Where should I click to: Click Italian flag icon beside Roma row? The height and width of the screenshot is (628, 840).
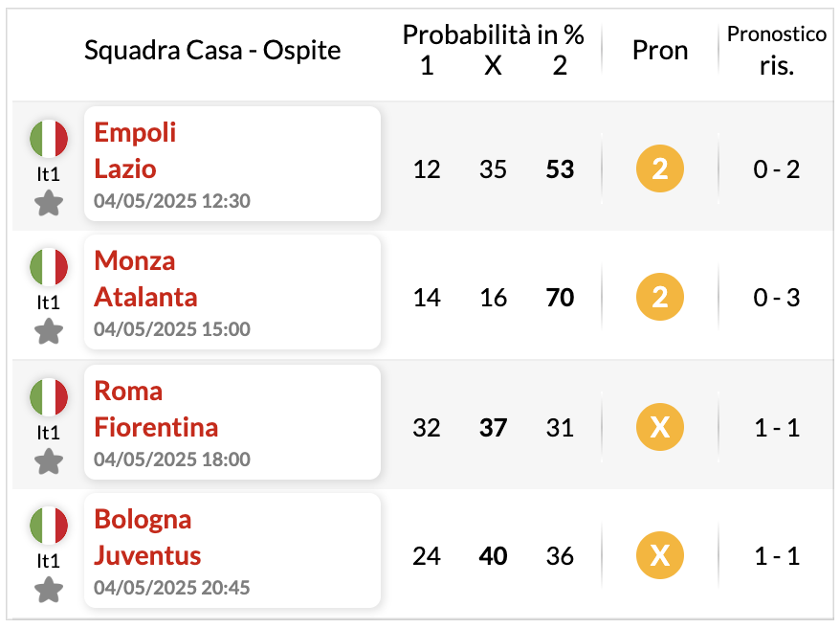point(49,396)
